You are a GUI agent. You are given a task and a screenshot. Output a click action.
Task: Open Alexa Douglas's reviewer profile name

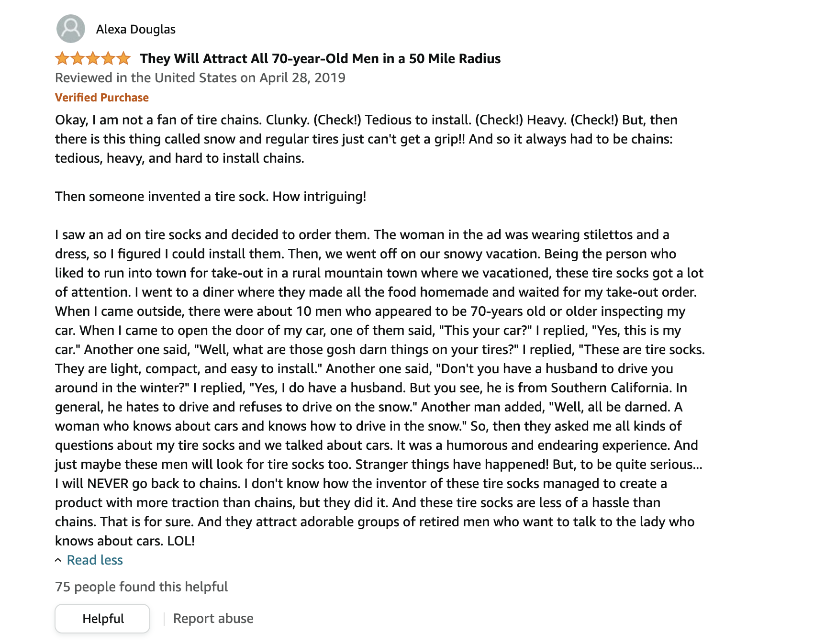pyautogui.click(x=135, y=30)
